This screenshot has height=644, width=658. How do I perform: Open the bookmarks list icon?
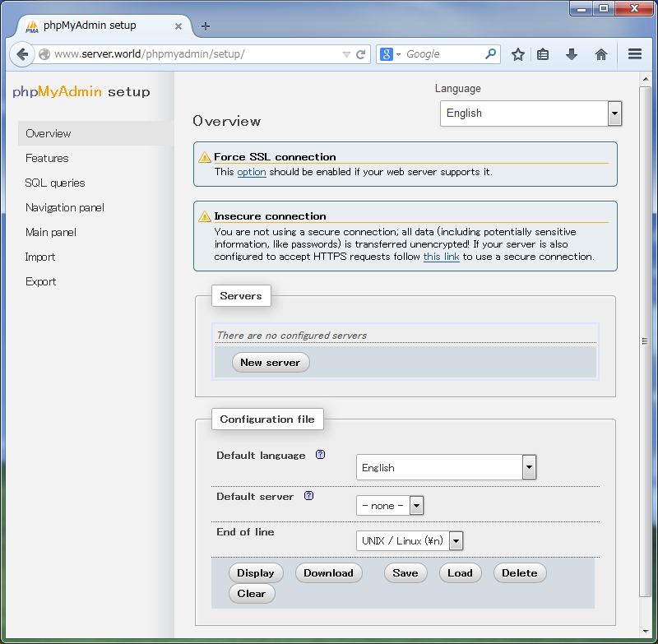tap(543, 54)
